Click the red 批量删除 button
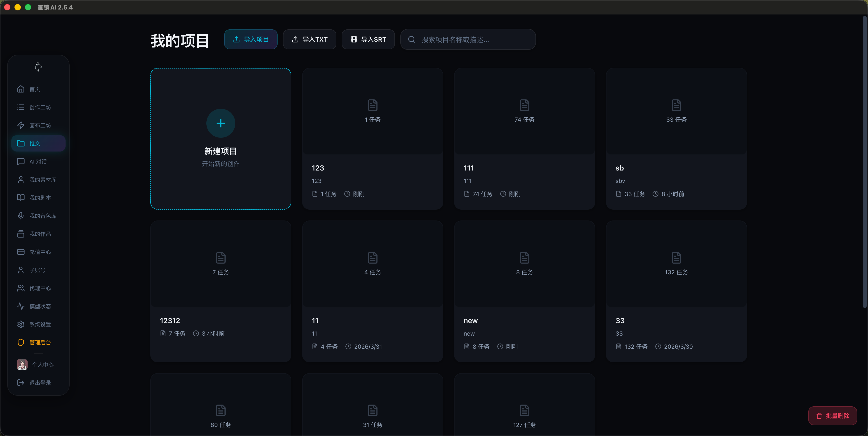This screenshot has height=436, width=868. click(x=832, y=416)
